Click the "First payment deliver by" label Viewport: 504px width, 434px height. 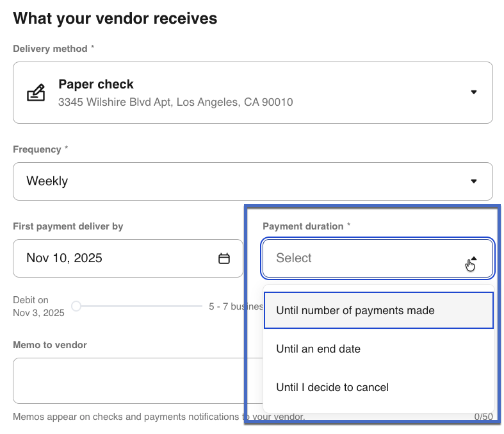(x=68, y=226)
